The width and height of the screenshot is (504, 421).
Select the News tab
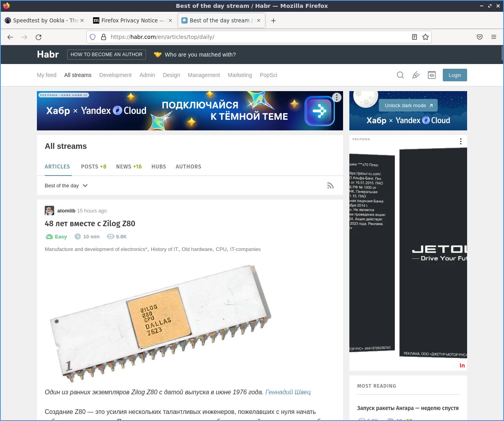[x=129, y=167]
